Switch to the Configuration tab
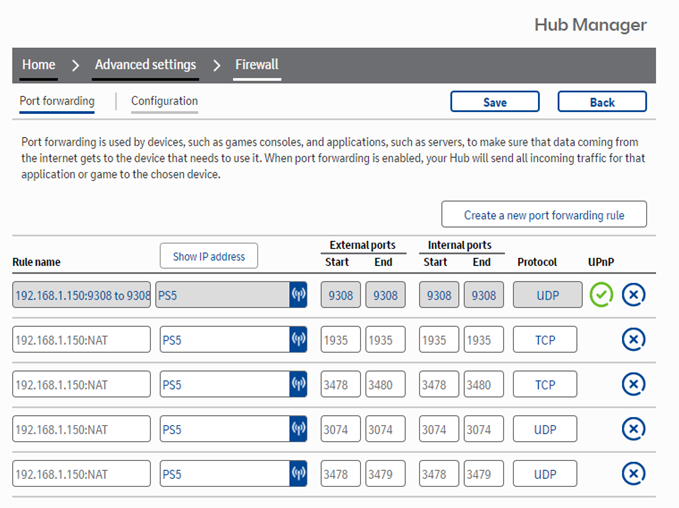The height and width of the screenshot is (508, 679). pyautogui.click(x=164, y=101)
